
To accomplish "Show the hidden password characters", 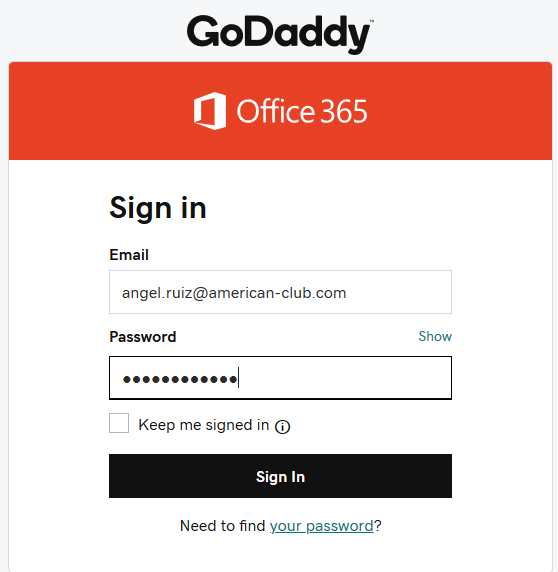I will [x=435, y=336].
